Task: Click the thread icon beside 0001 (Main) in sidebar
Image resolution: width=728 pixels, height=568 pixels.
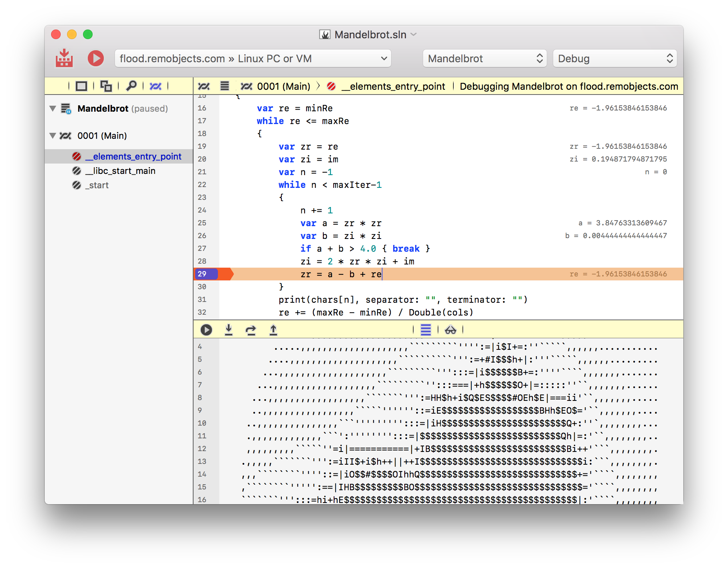Action: click(x=65, y=136)
